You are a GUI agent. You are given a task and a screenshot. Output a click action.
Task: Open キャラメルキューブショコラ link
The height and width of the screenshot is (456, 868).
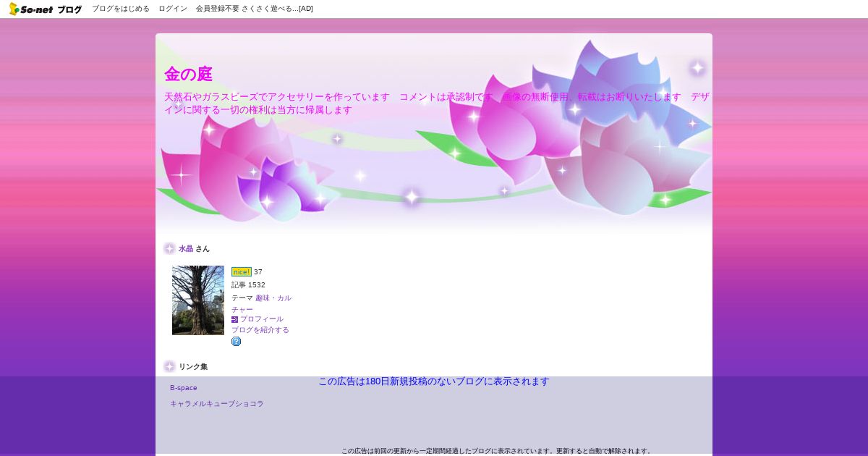[x=217, y=404]
